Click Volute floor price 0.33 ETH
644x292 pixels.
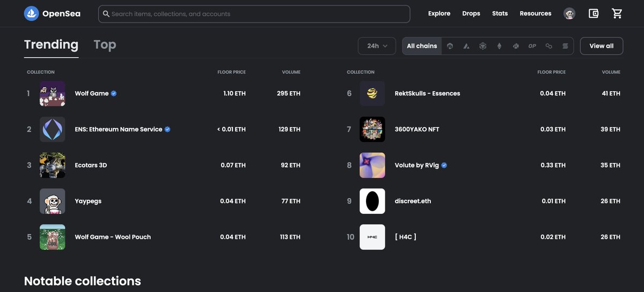(x=553, y=165)
